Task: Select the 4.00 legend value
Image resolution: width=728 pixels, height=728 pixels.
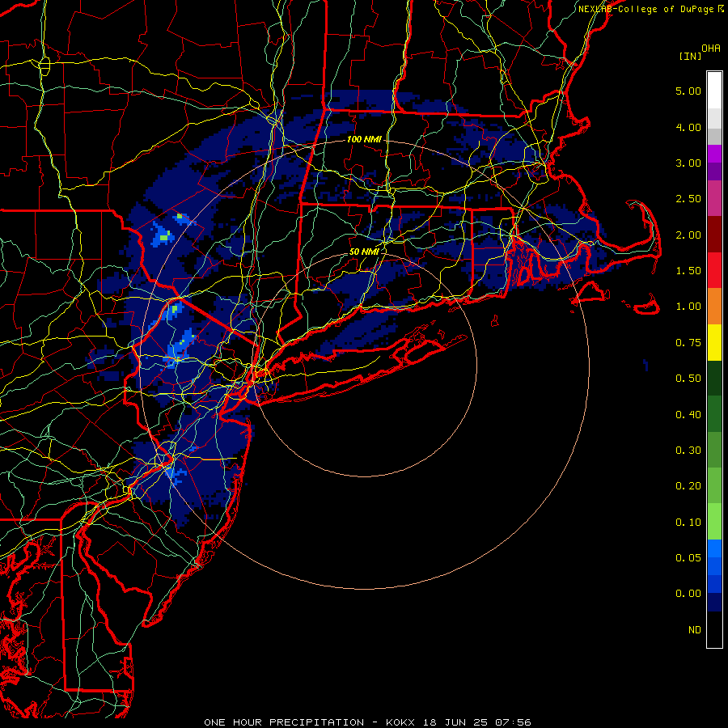Action: tap(688, 127)
